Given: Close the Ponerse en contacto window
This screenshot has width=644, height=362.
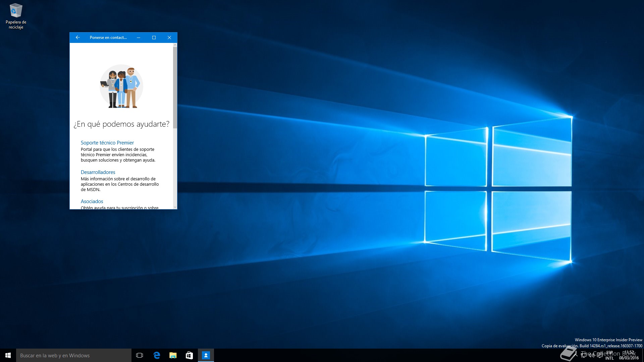Looking at the screenshot, I should (x=169, y=38).
